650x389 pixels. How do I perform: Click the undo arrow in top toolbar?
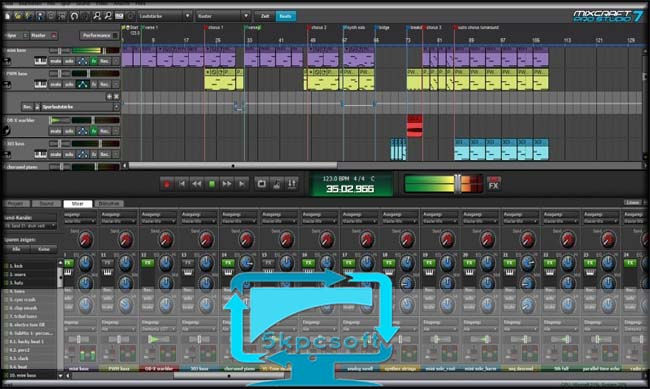(x=74, y=16)
